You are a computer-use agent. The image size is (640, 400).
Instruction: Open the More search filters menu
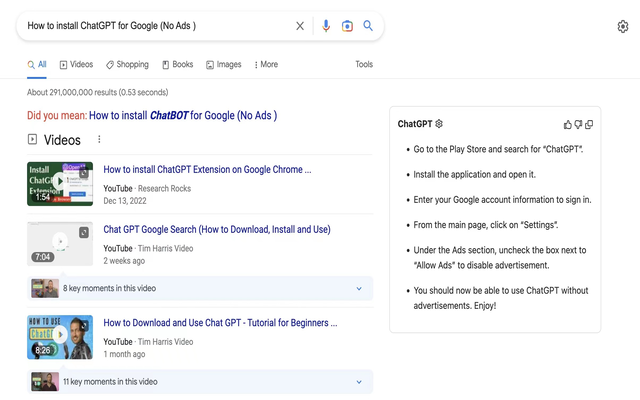coord(266,64)
